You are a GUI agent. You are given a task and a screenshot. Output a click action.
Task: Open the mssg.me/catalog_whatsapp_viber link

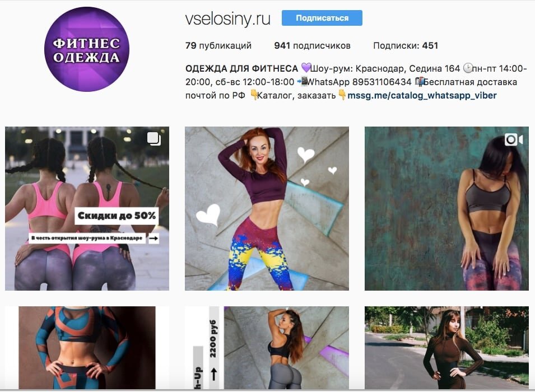click(x=422, y=95)
